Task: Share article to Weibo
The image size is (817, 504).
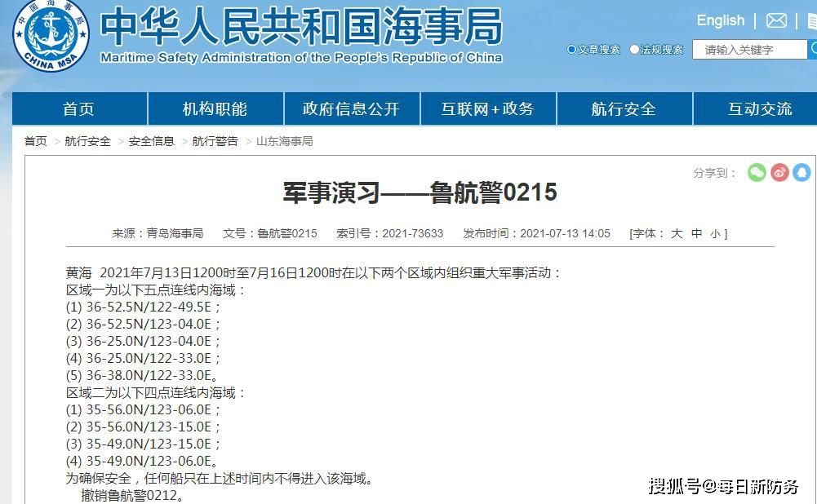Action: point(779,172)
